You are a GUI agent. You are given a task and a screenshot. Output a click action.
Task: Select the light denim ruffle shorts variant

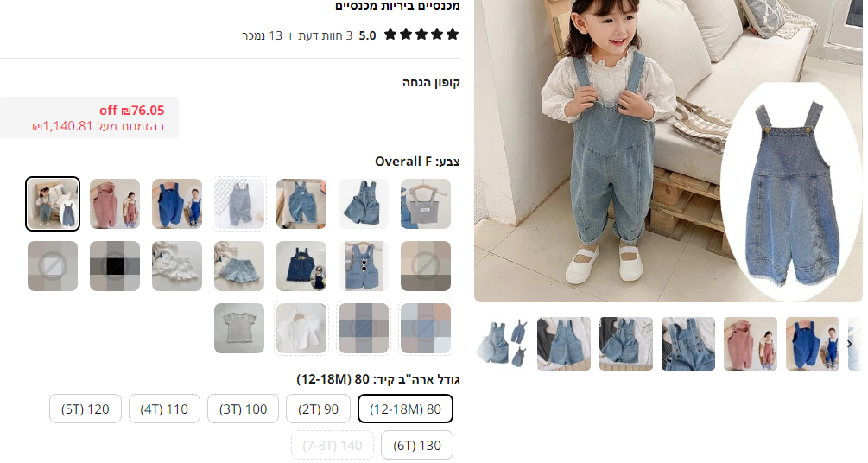tap(239, 266)
